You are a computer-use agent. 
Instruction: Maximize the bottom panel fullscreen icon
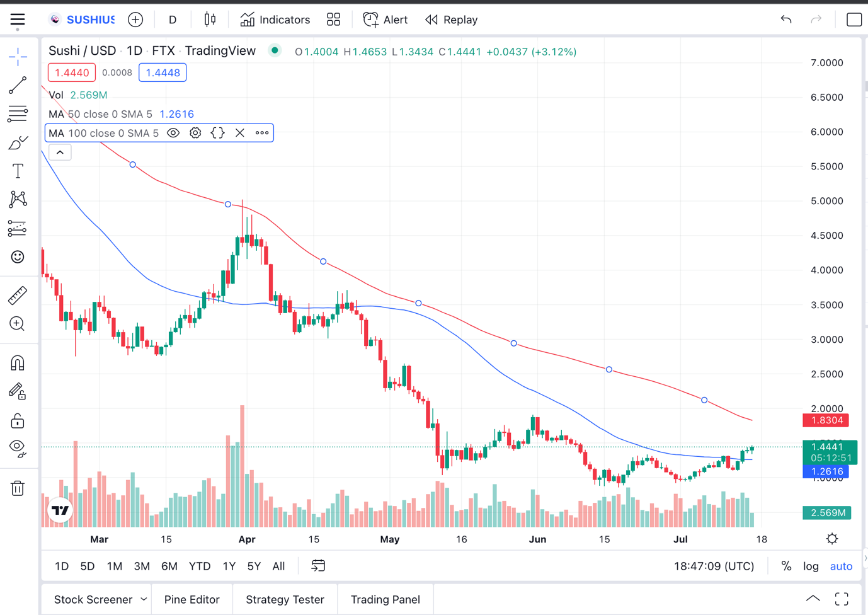coord(842,599)
